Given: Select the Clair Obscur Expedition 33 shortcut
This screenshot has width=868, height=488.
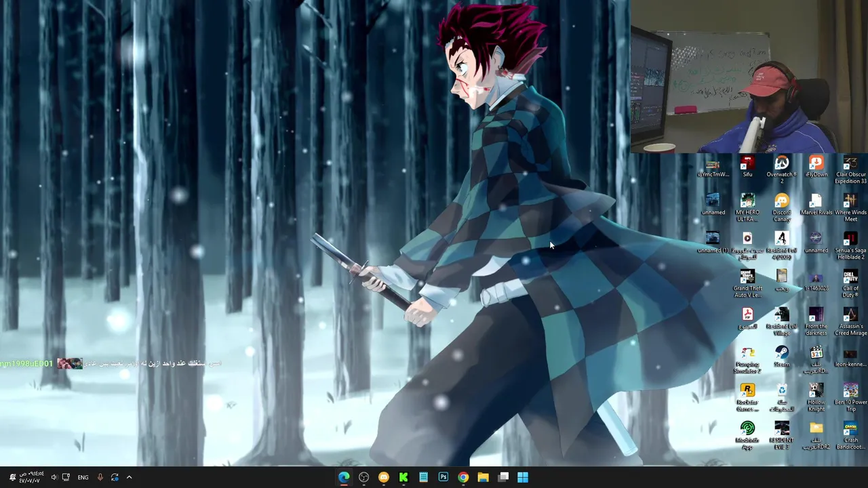Looking at the screenshot, I should [x=850, y=170].
